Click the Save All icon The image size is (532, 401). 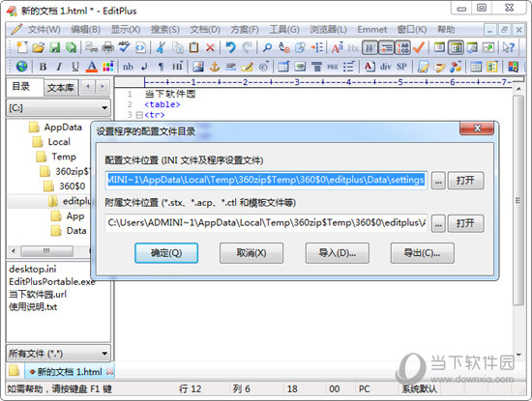point(71,47)
